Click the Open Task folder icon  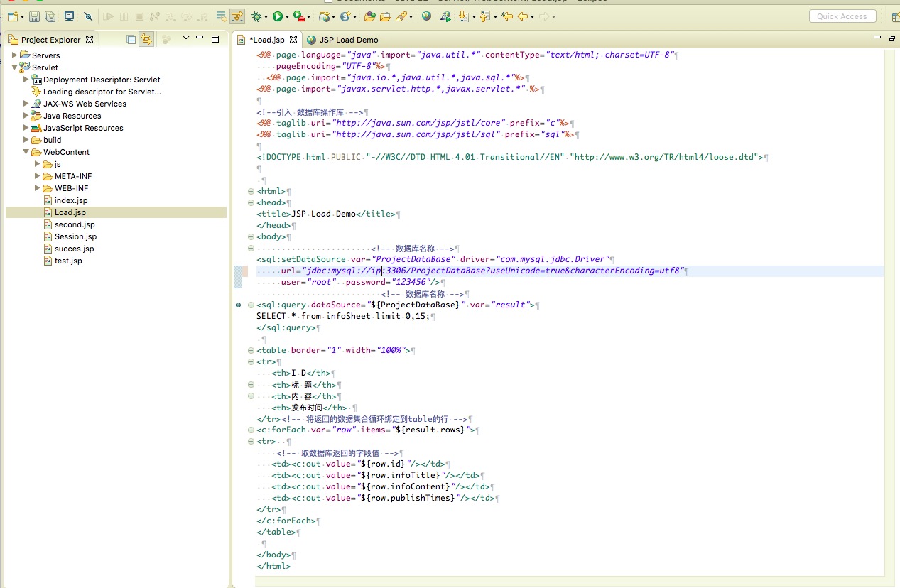point(385,16)
